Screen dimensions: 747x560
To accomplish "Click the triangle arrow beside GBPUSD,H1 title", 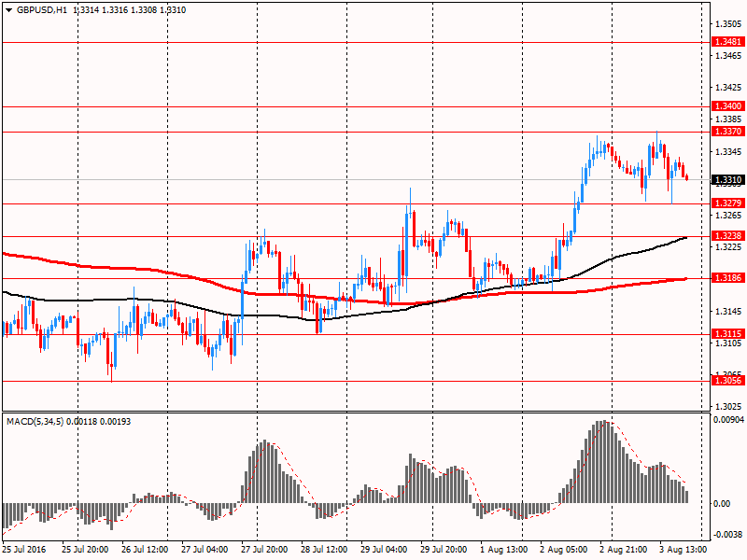I will 8,9.
